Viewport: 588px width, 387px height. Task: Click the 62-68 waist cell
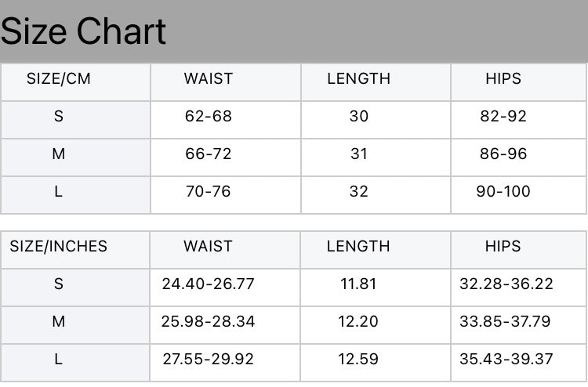click(x=209, y=117)
